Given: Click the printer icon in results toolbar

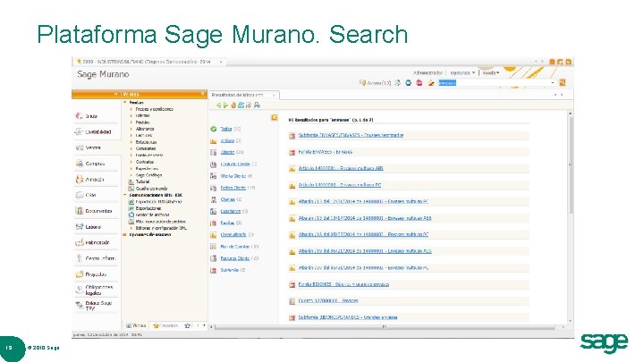Looking at the screenshot, I should pyautogui.click(x=257, y=105).
